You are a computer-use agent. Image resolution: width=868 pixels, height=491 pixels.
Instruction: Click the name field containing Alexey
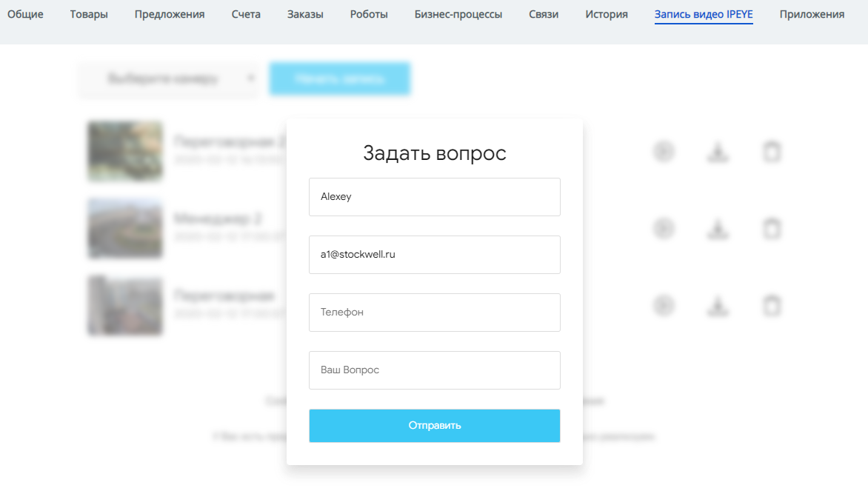[434, 197]
